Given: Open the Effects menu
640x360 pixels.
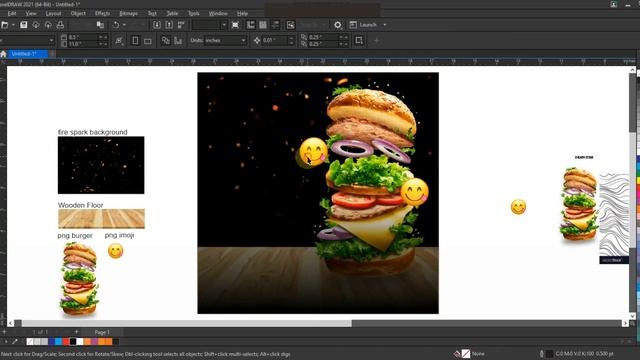Looking at the screenshot, I should coord(102,13).
